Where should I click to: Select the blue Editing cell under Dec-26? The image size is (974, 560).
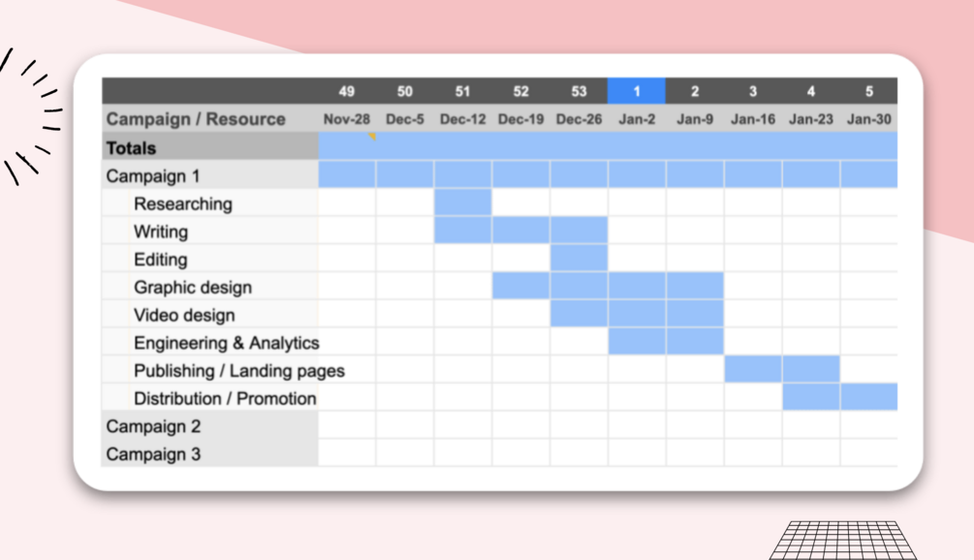[579, 259]
